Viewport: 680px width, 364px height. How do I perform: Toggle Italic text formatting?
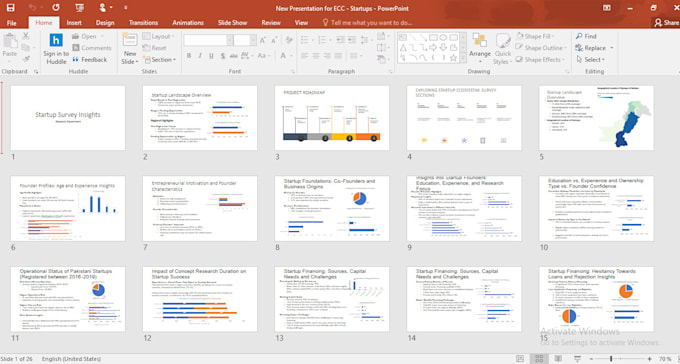(200, 56)
